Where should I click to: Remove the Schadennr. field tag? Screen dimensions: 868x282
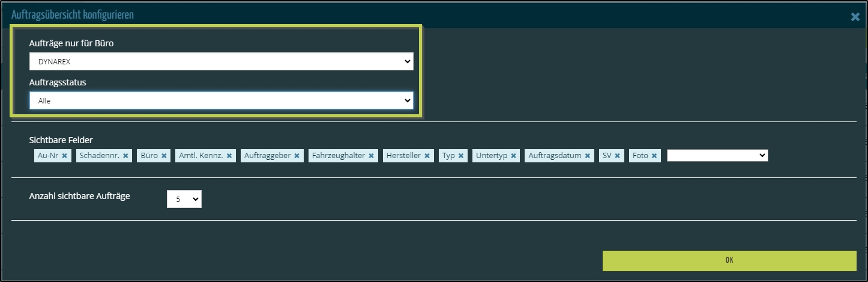pyautogui.click(x=125, y=156)
